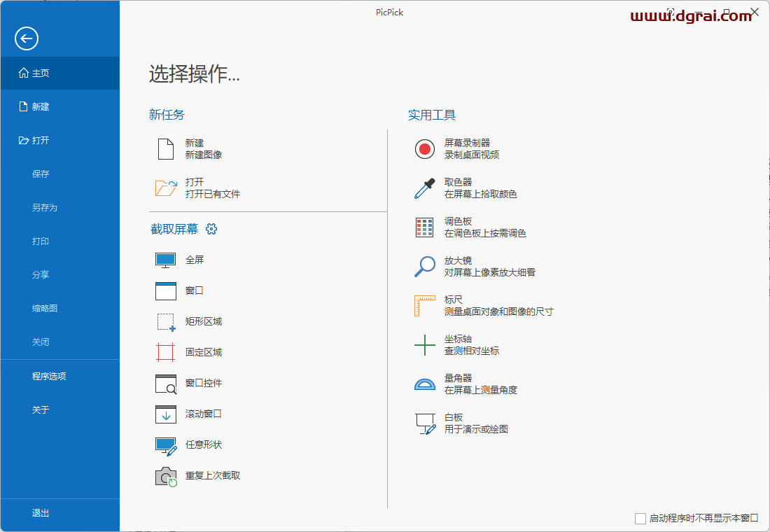
Task: Click the repeat last capture camera icon
Action: [x=166, y=477]
